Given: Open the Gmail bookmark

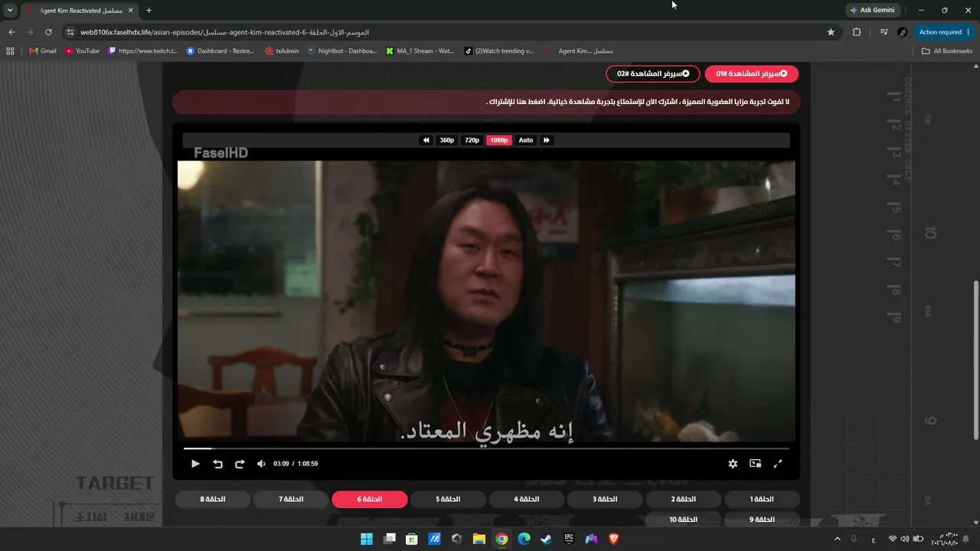Looking at the screenshot, I should click(43, 51).
